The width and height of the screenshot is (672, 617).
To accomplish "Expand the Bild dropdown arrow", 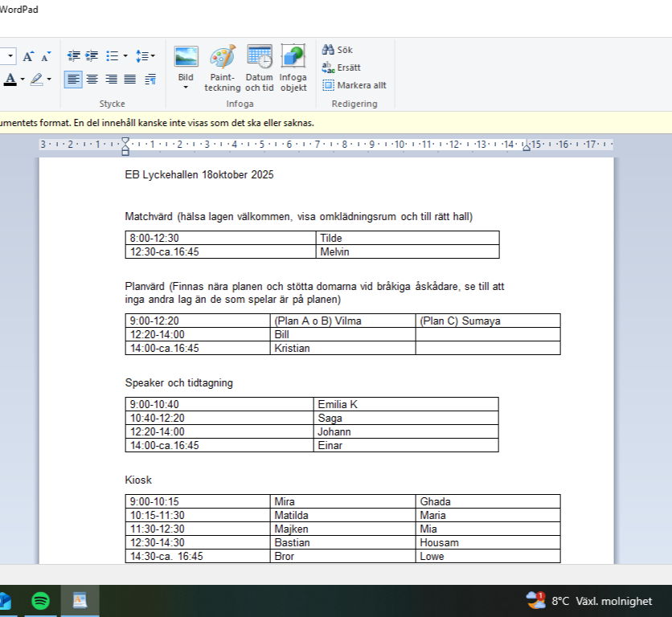I will [186, 88].
